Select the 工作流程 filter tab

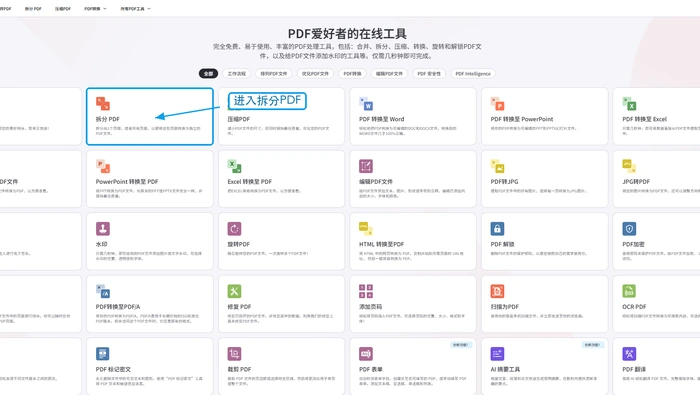pos(237,74)
